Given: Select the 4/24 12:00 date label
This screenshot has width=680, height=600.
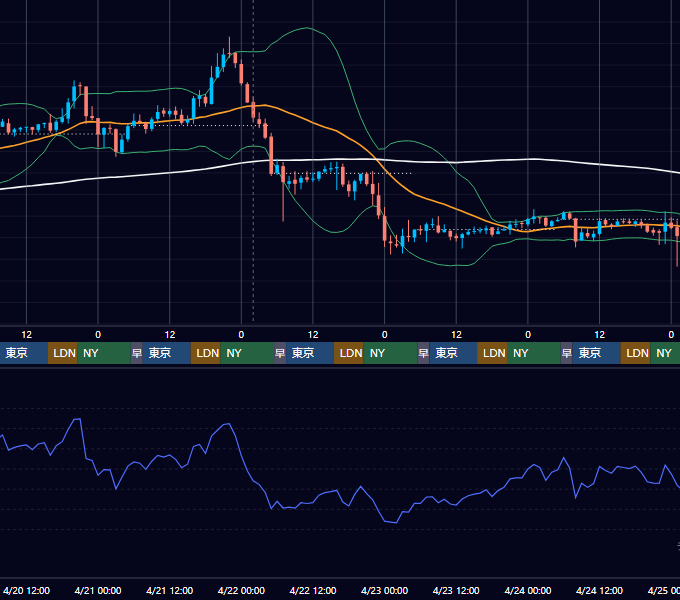Looking at the screenshot, I should pos(599,590).
